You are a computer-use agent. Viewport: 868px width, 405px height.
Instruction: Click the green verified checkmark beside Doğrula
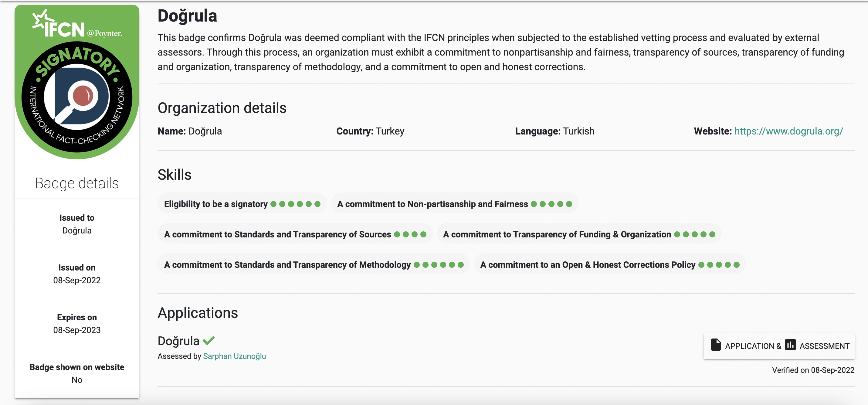pos(209,341)
